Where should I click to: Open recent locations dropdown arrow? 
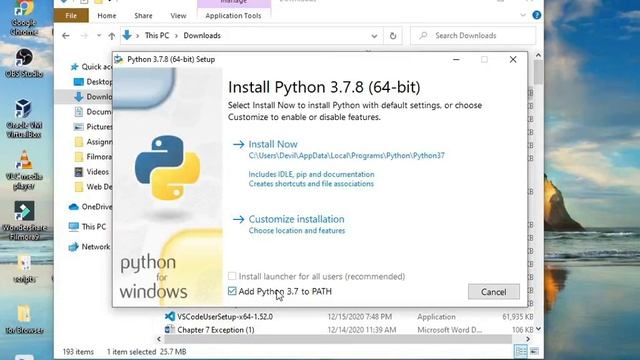[99, 36]
